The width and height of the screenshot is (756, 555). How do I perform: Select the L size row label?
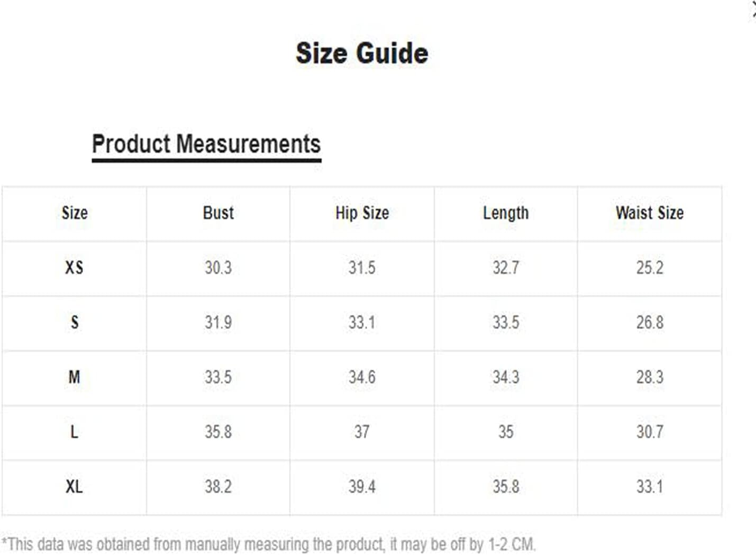coord(74,432)
